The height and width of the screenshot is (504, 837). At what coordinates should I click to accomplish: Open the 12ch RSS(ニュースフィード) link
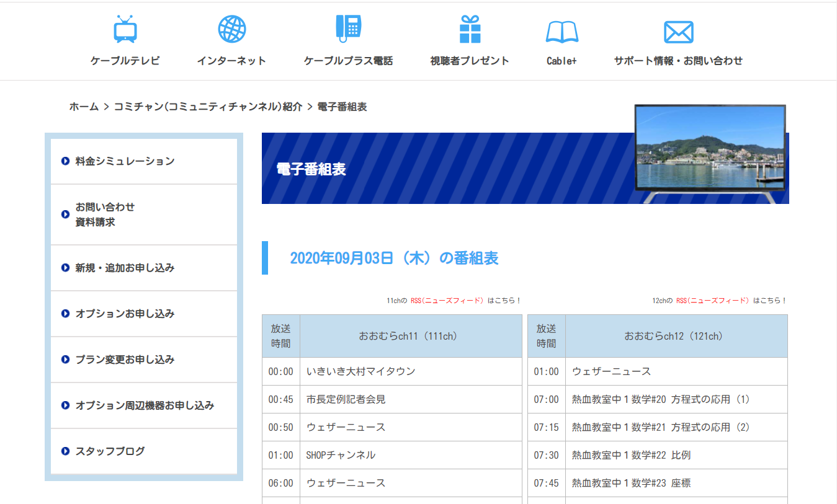[712, 301]
